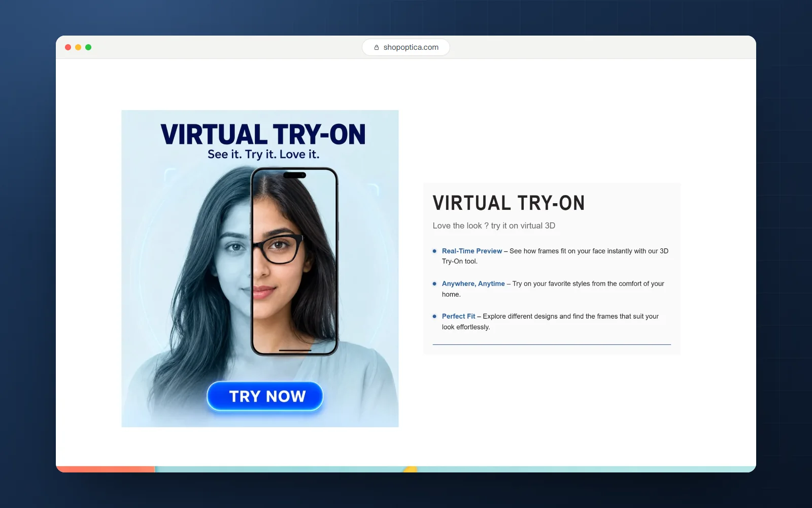Click the VIRTUAL TRY-ON section heading
The height and width of the screenshot is (508, 812).
(x=509, y=203)
